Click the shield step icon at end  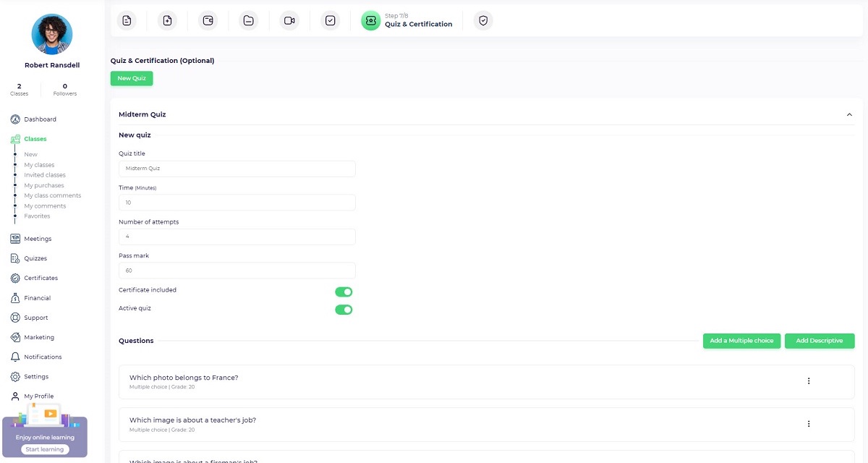[483, 20]
